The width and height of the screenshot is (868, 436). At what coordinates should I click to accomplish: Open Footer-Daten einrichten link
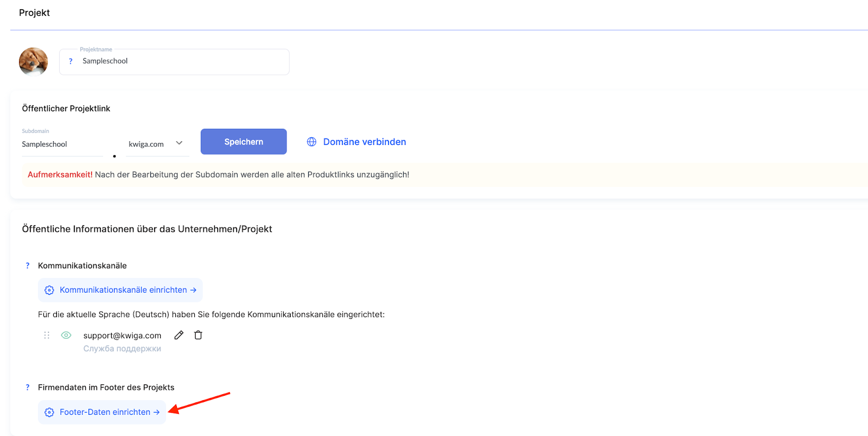click(x=105, y=413)
